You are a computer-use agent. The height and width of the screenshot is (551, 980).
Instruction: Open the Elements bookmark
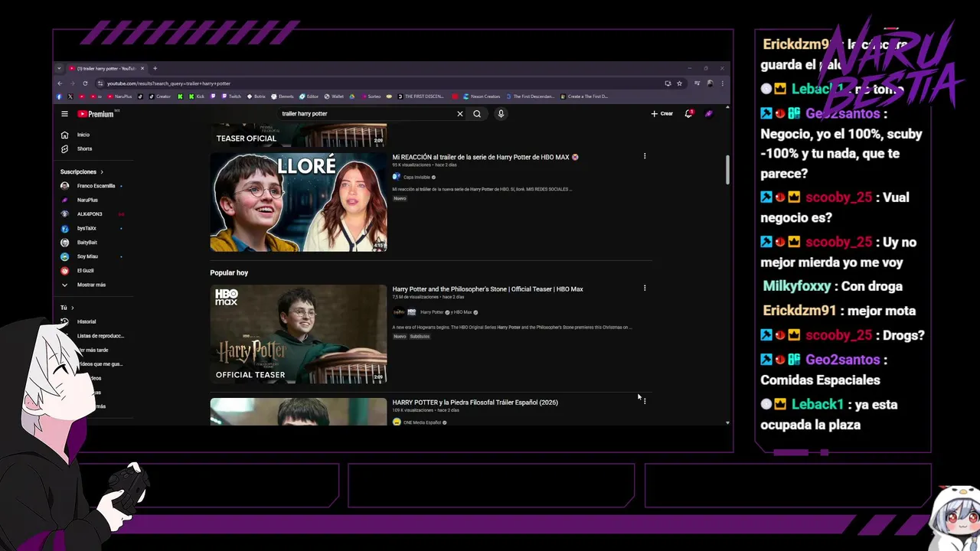(283, 96)
